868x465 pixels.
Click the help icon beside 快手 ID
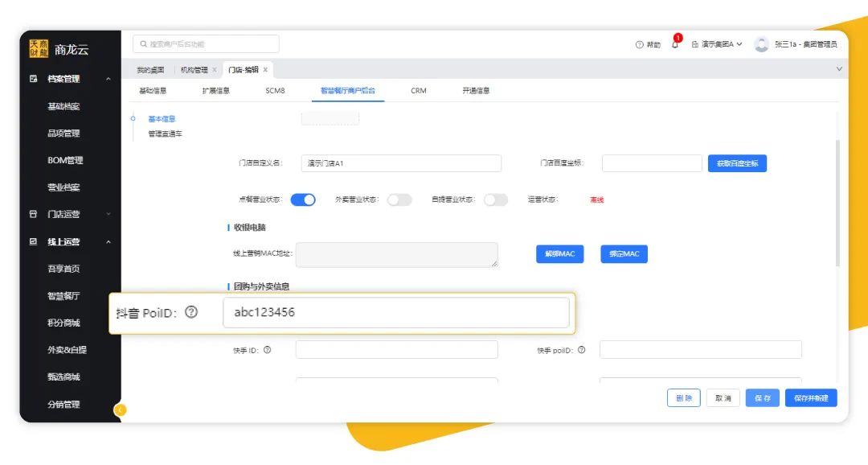[268, 350]
